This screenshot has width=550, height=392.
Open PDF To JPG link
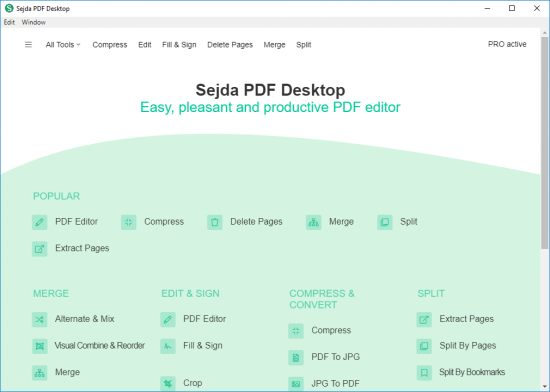coord(336,357)
